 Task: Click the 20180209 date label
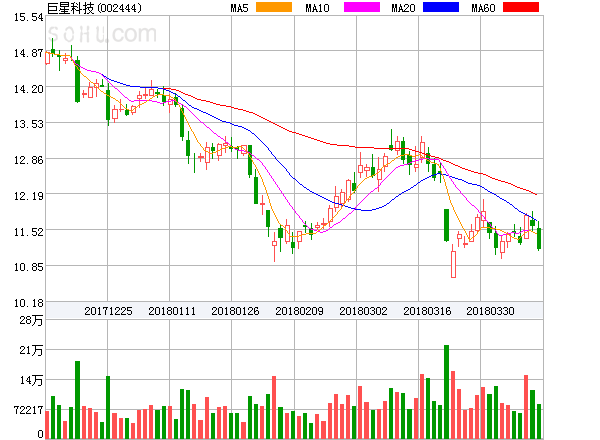coord(299,311)
